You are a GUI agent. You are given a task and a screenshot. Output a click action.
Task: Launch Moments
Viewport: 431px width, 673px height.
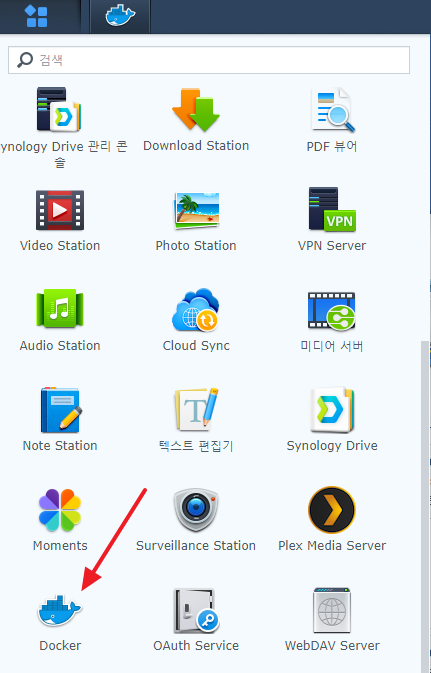pyautogui.click(x=60, y=510)
